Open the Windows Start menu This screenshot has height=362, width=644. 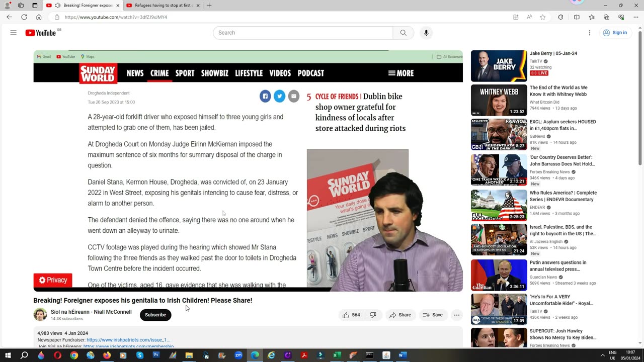click(8, 355)
